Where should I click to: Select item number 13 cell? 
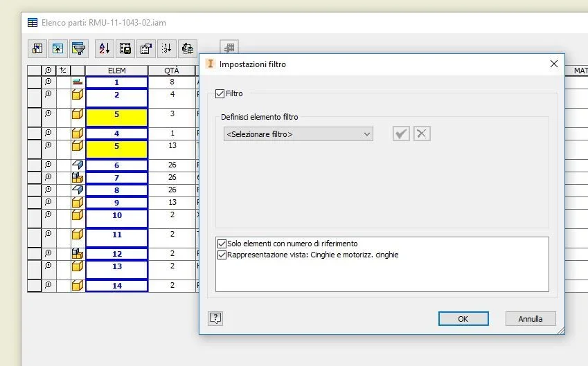pos(116,270)
